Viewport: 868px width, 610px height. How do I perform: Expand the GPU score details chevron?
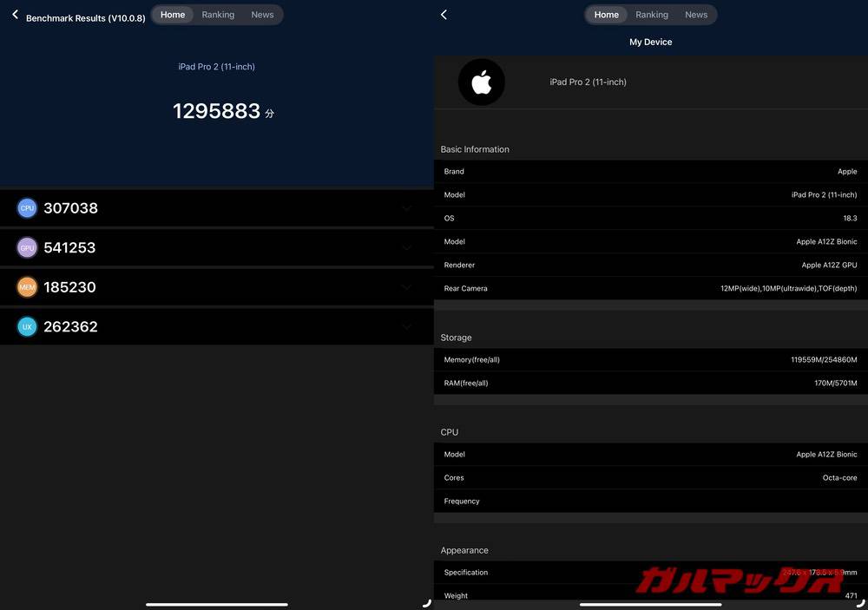(405, 248)
